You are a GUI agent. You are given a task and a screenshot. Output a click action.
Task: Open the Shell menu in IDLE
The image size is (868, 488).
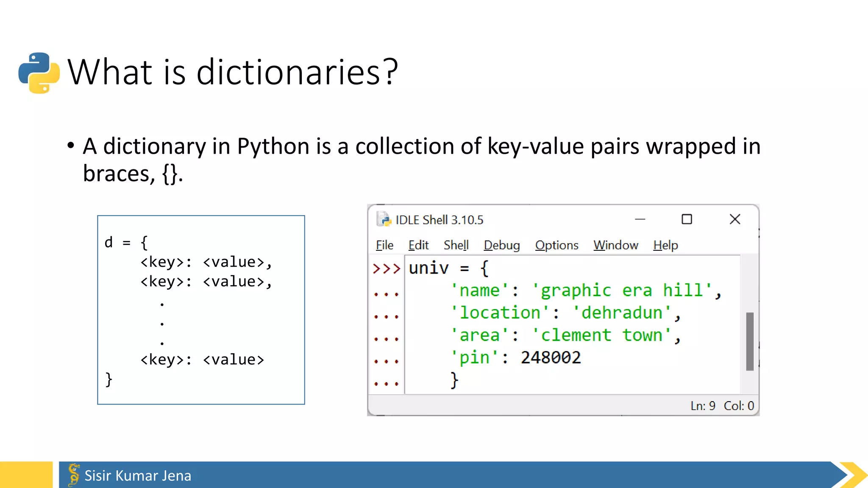point(456,245)
